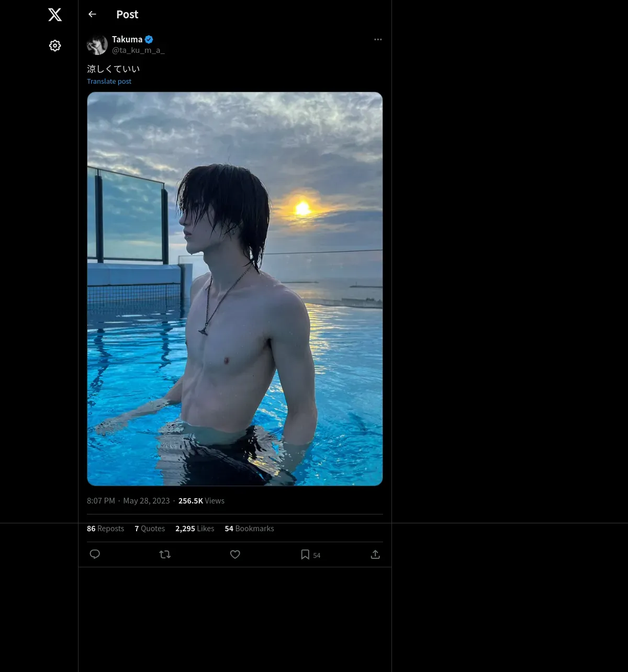Open the 2,295 Likes list
The height and width of the screenshot is (672, 628).
click(195, 529)
